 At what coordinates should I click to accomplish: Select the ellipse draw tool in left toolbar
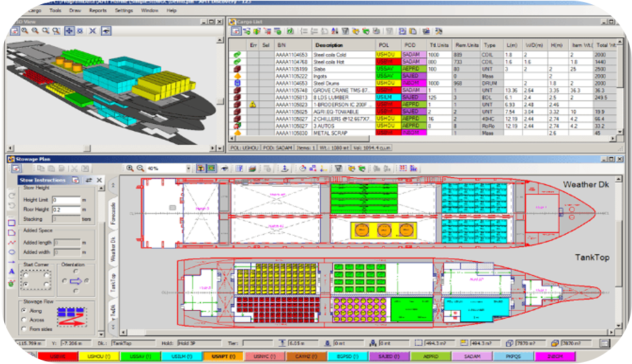[x=12, y=251]
